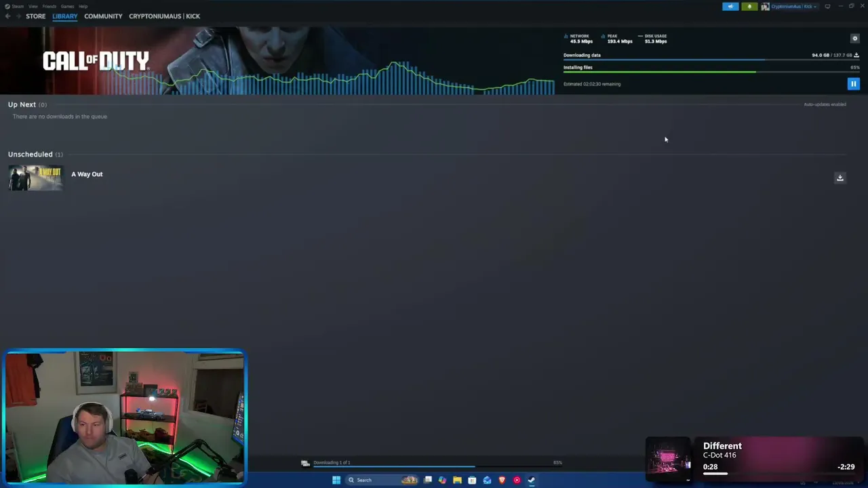
Task: Open the Help menu
Action: pos(83,6)
